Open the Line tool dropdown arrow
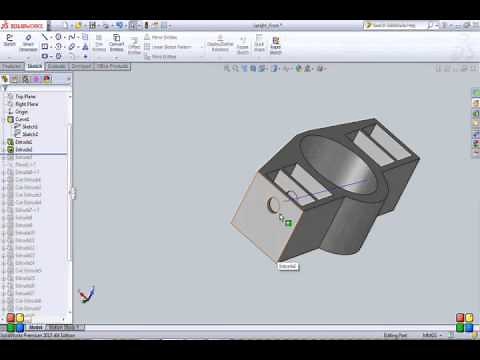The width and height of the screenshot is (480, 360). pos(51,37)
